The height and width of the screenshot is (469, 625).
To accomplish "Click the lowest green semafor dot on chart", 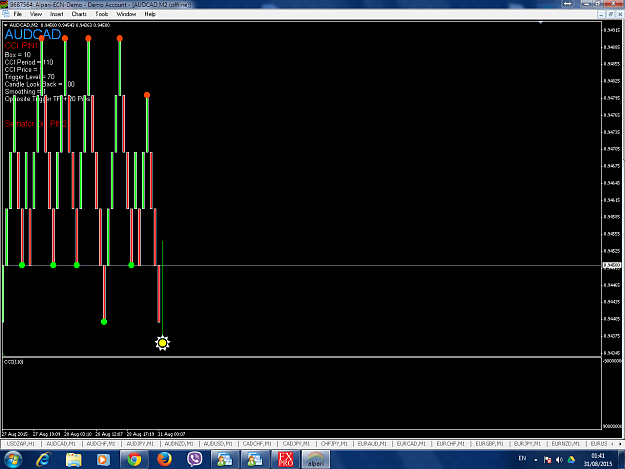I will [x=104, y=322].
